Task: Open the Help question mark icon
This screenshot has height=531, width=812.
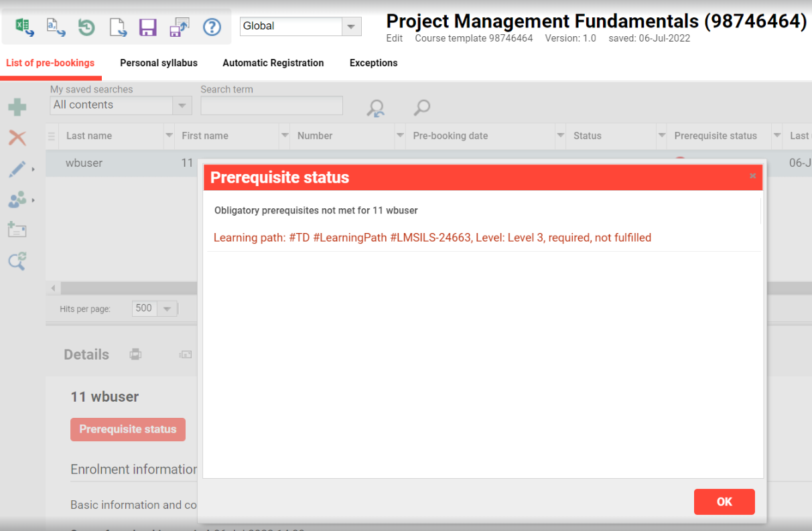Action: [212, 27]
